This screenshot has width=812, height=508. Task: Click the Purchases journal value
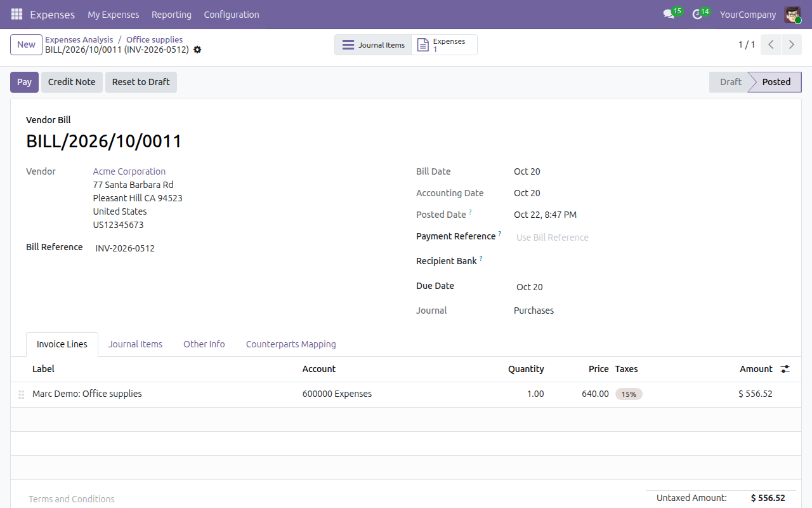[x=534, y=311]
